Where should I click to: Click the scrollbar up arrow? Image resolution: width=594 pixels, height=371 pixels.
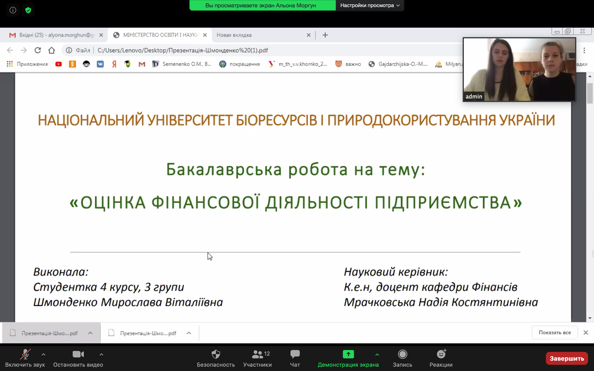click(590, 77)
